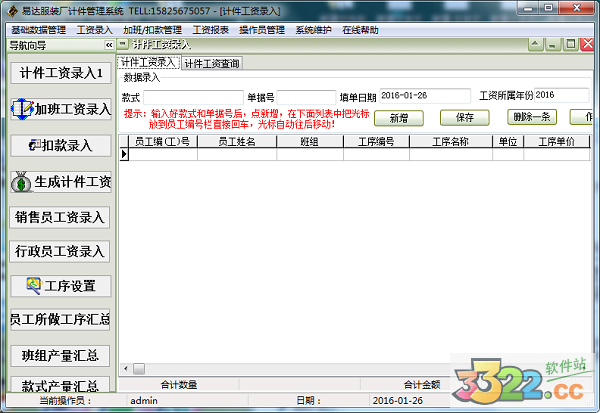Click the 员工编(工)号 column header

click(x=163, y=142)
